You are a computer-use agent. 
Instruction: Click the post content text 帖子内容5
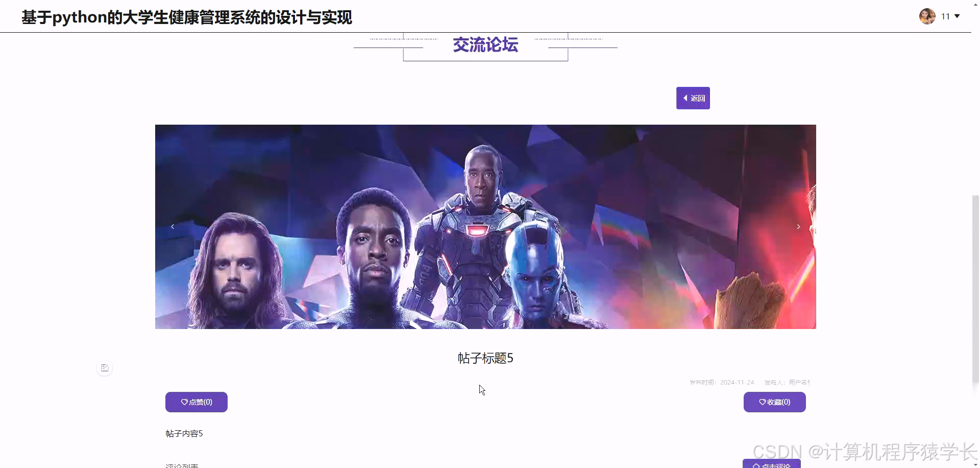pyautogui.click(x=184, y=433)
